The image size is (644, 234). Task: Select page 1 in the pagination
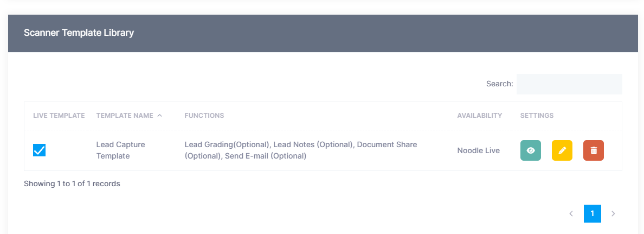[592, 214]
